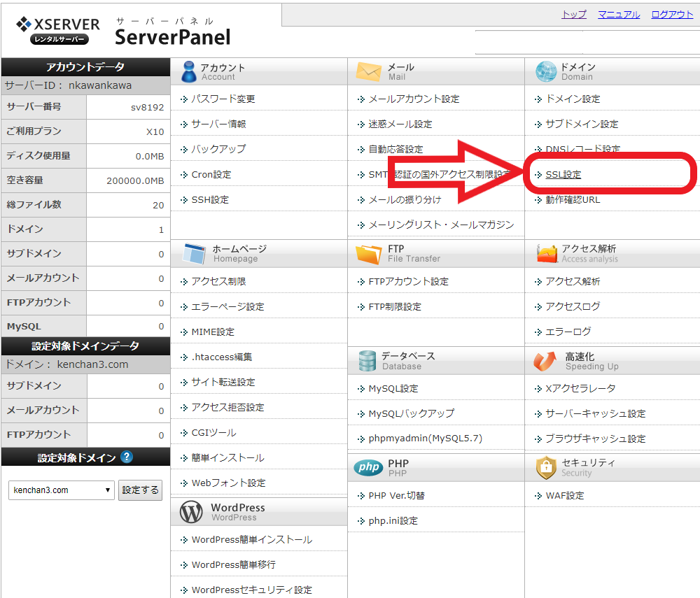700x598 pixels.
Task: Open .htaccess編集
Action: [222, 357]
